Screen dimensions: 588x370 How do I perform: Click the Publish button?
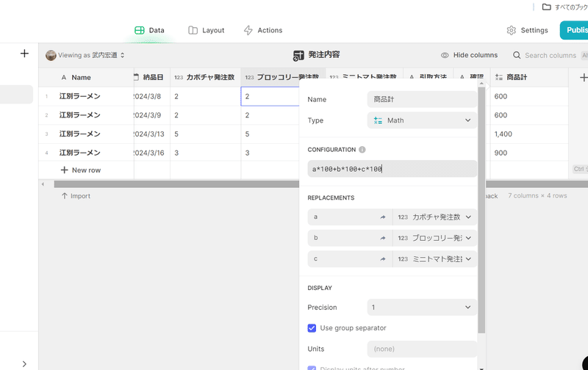click(x=574, y=30)
